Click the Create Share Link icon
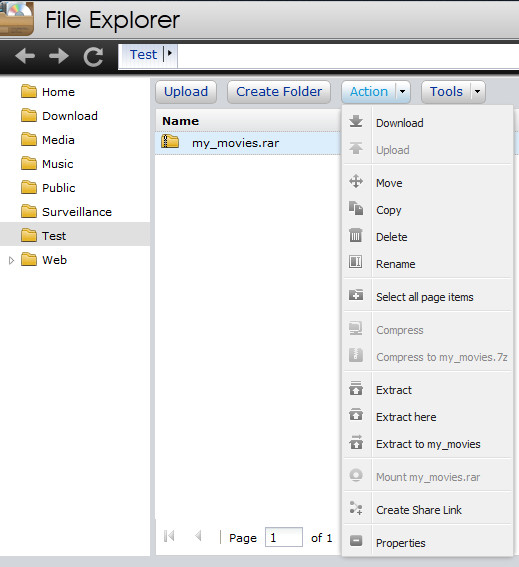This screenshot has width=519, height=567. tap(356, 508)
